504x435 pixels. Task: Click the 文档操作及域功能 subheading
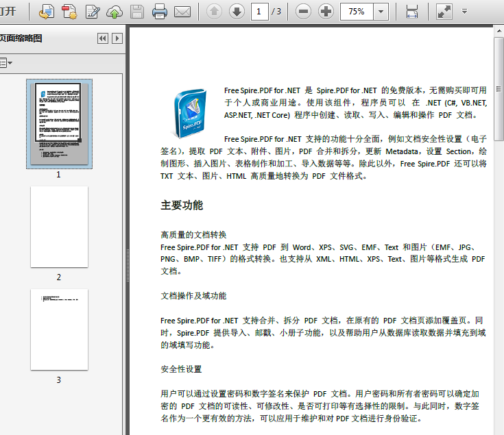193,296
